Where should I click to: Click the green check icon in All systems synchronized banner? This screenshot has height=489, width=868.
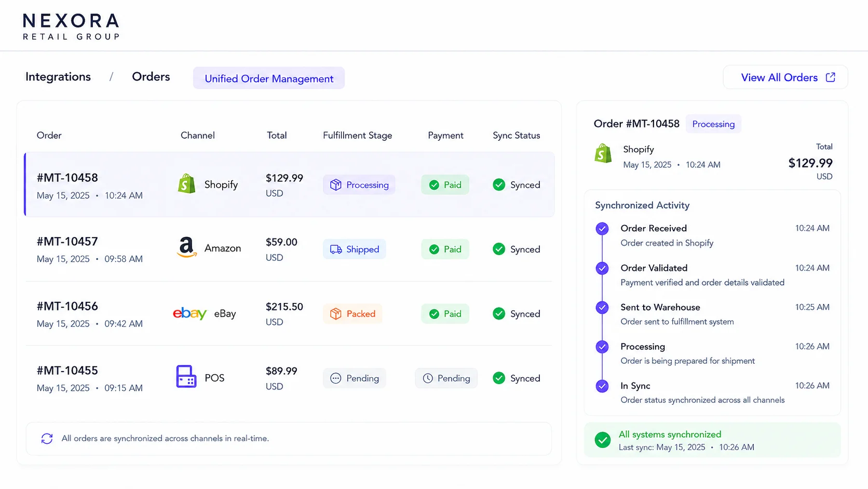[x=603, y=440]
